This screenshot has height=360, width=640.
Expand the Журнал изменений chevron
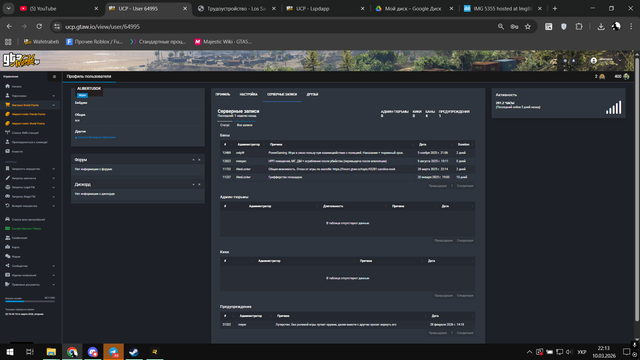[x=53, y=275]
